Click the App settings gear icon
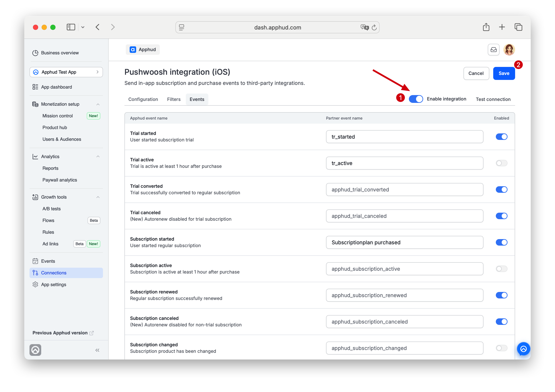This screenshot has width=555, height=392. [x=35, y=285]
